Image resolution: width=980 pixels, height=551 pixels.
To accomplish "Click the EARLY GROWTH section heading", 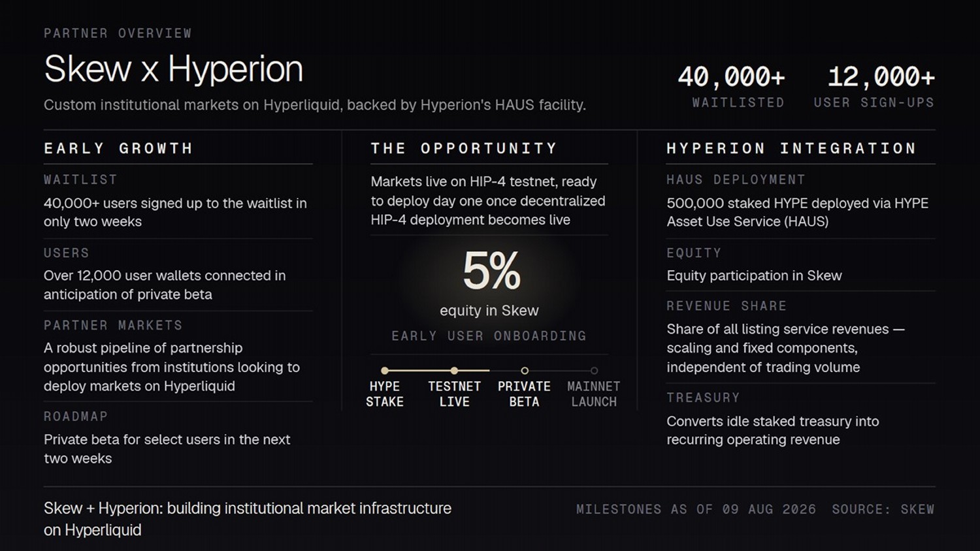I will (x=118, y=148).
